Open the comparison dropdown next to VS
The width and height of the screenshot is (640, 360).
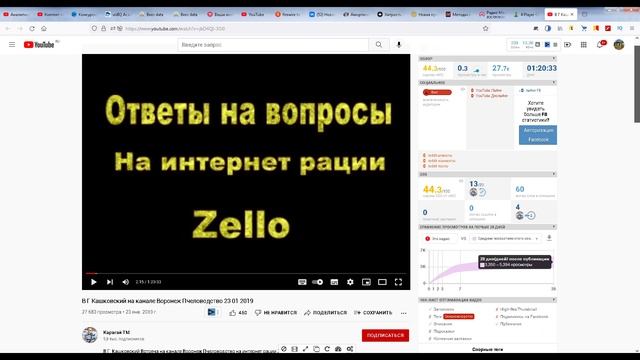[505, 238]
